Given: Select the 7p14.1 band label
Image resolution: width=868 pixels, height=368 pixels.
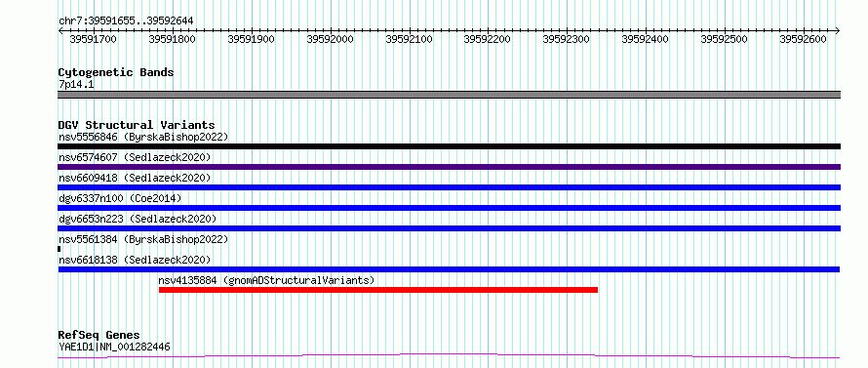Looking at the screenshot, I should coord(76,84).
